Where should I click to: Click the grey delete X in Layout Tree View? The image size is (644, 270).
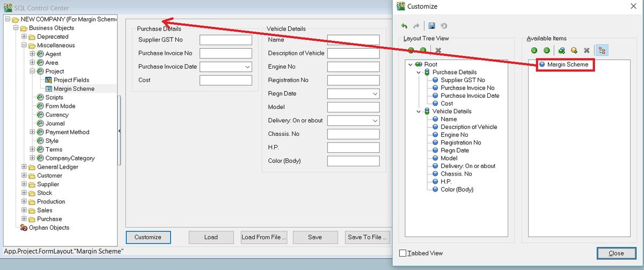pyautogui.click(x=438, y=50)
